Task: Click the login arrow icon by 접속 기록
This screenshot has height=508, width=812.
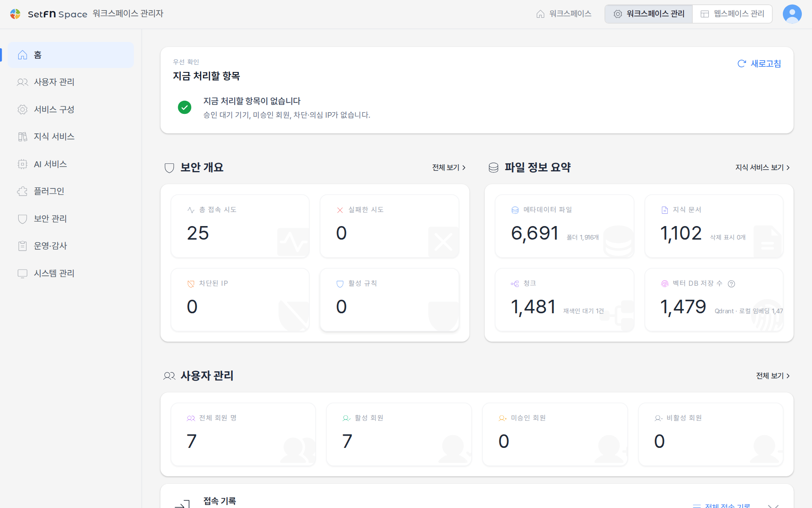Action: pos(182,504)
